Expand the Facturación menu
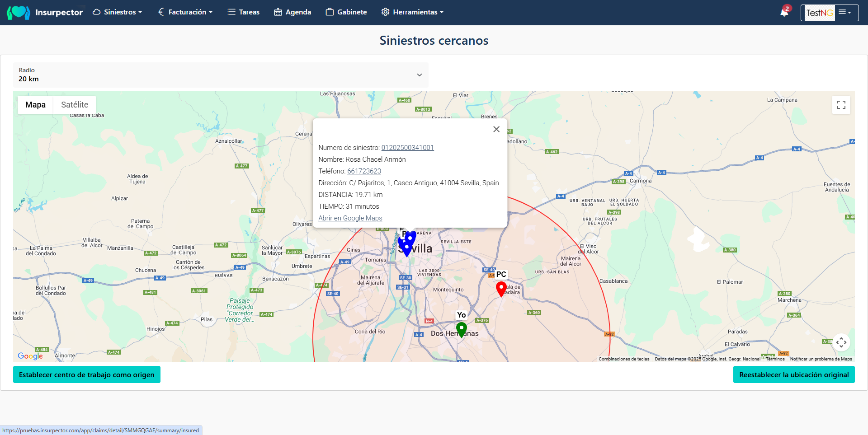Image resolution: width=868 pixels, height=435 pixels. click(x=185, y=12)
